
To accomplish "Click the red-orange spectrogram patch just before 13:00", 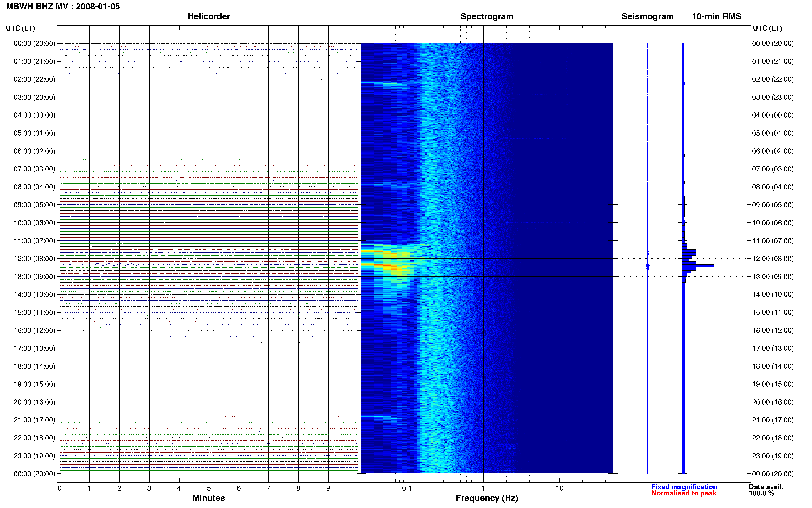I will tap(383, 265).
